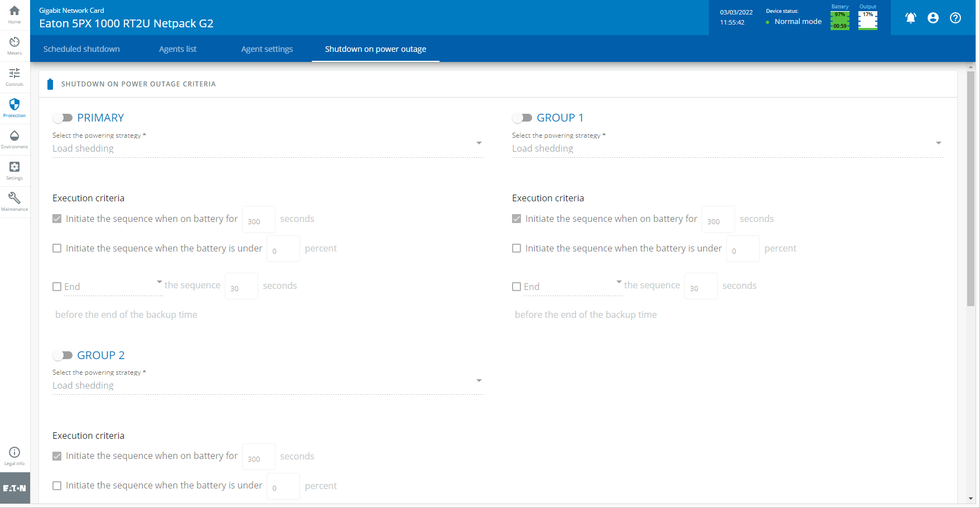
Task: Uncheck PRIMARY on battery for seconds checkbox
Action: 57,219
